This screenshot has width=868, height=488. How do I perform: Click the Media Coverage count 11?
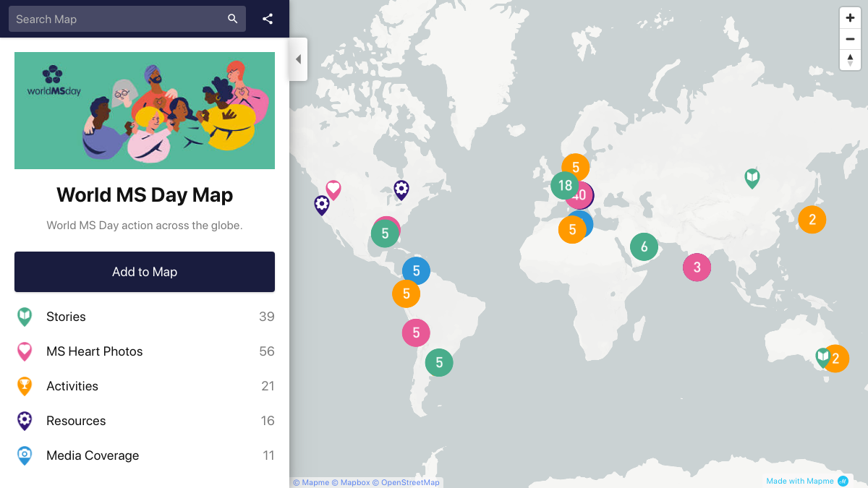coord(268,455)
